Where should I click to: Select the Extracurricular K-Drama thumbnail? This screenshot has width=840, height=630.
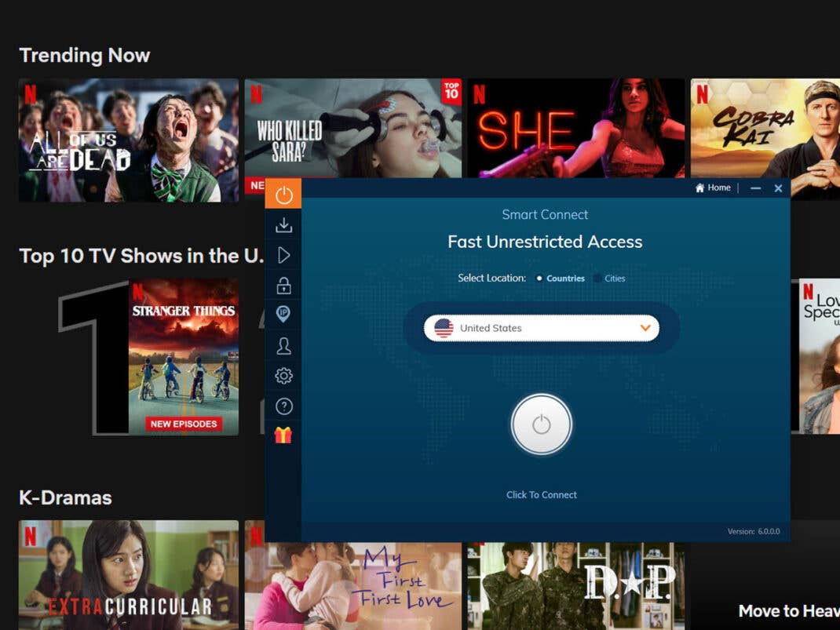(x=128, y=575)
